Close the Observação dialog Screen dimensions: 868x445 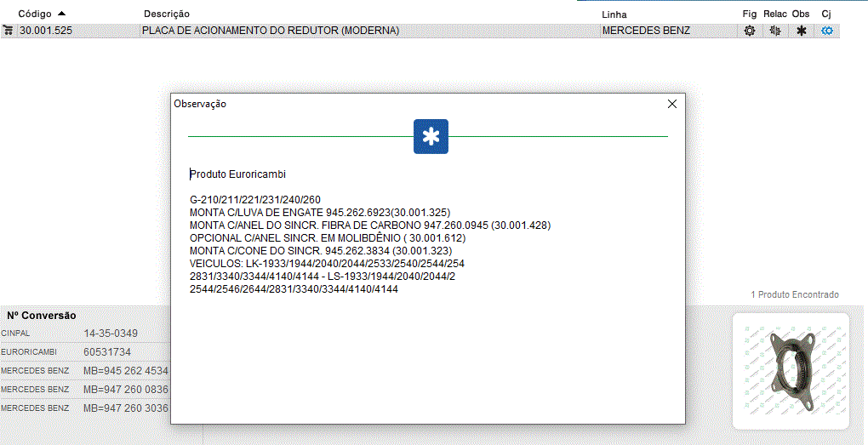(x=671, y=104)
